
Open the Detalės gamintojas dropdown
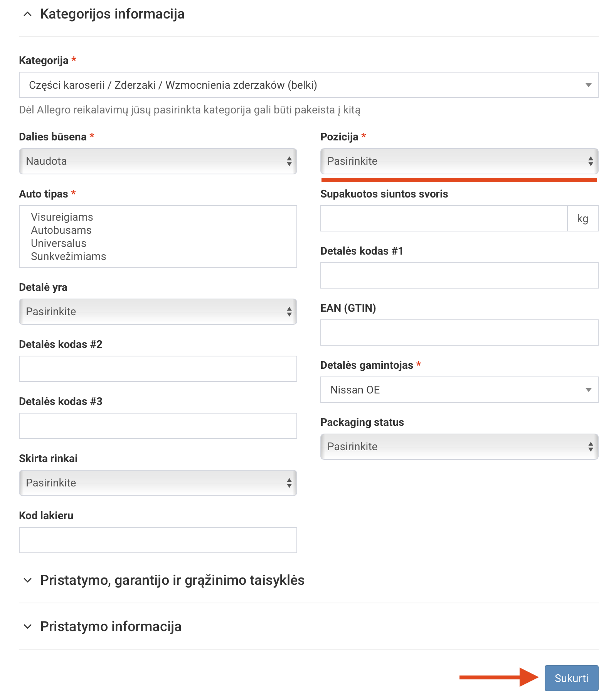(459, 390)
